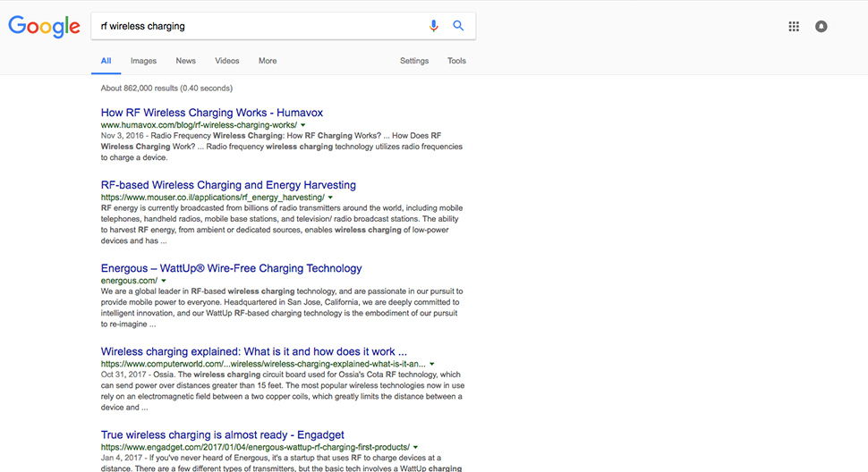Click the 'We are a global leader' snippet
This screenshot has height=472, width=868.
pyautogui.click(x=282, y=308)
